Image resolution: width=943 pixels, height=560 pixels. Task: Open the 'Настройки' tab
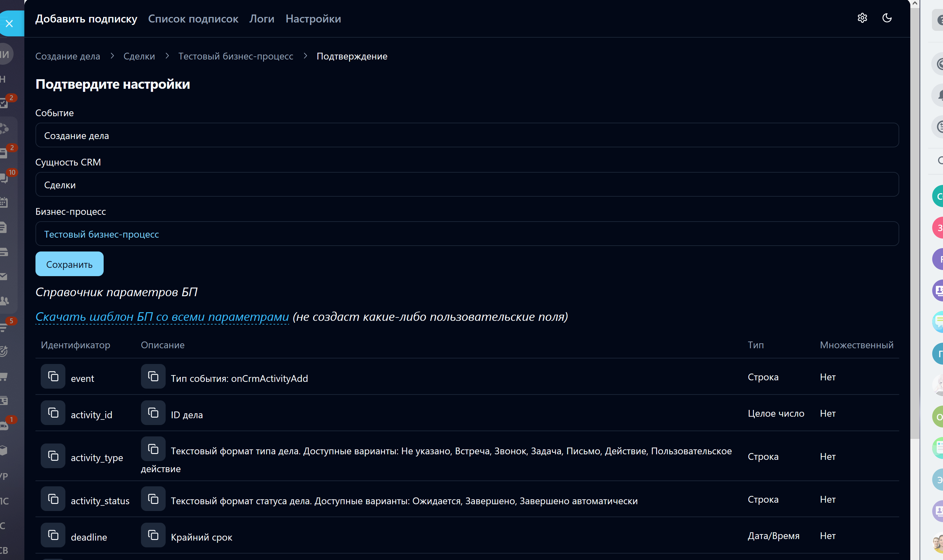[313, 18]
